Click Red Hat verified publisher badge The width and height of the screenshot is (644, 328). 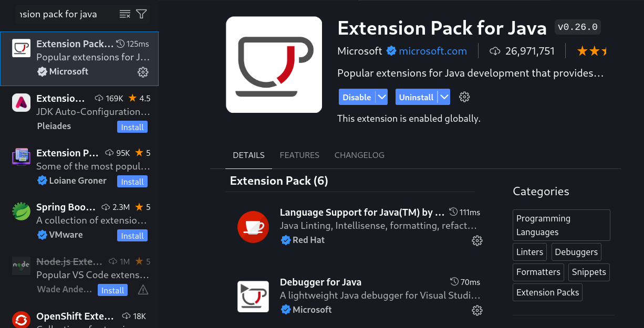coord(286,240)
